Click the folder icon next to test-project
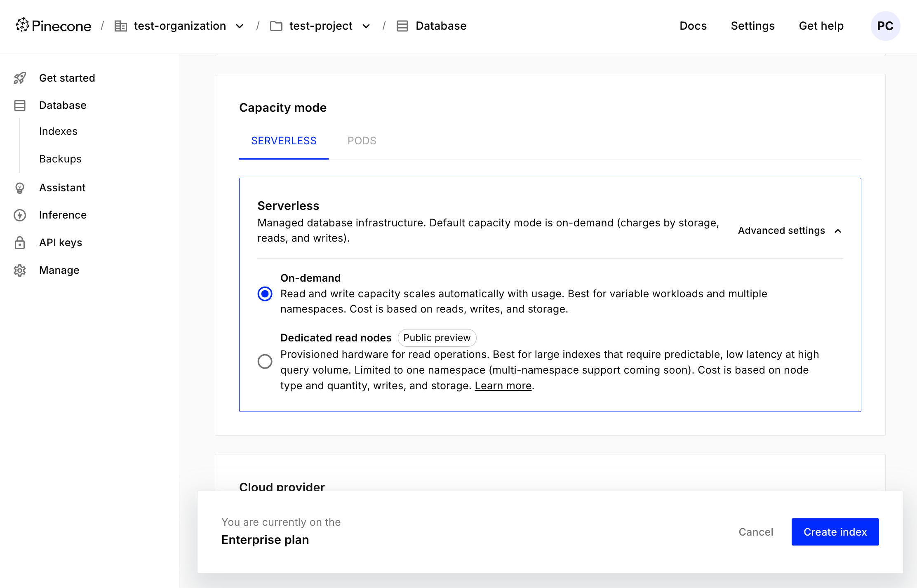This screenshot has width=917, height=588. coord(277,26)
